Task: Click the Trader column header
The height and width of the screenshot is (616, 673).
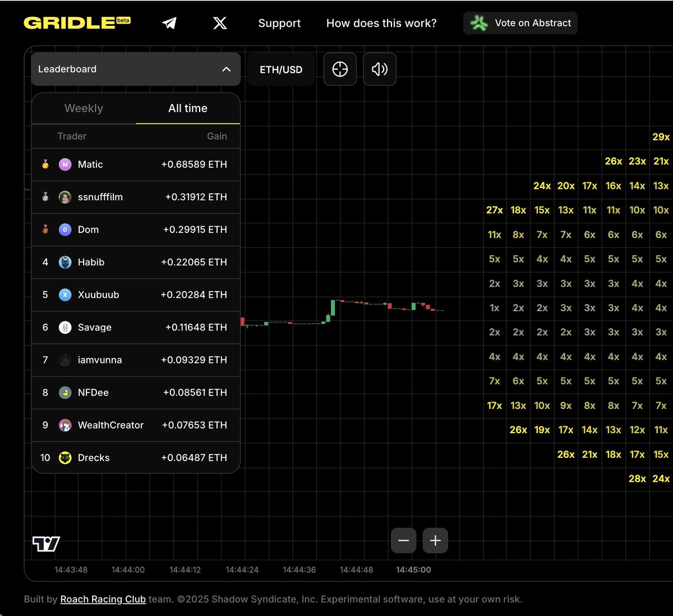Action: (72, 136)
